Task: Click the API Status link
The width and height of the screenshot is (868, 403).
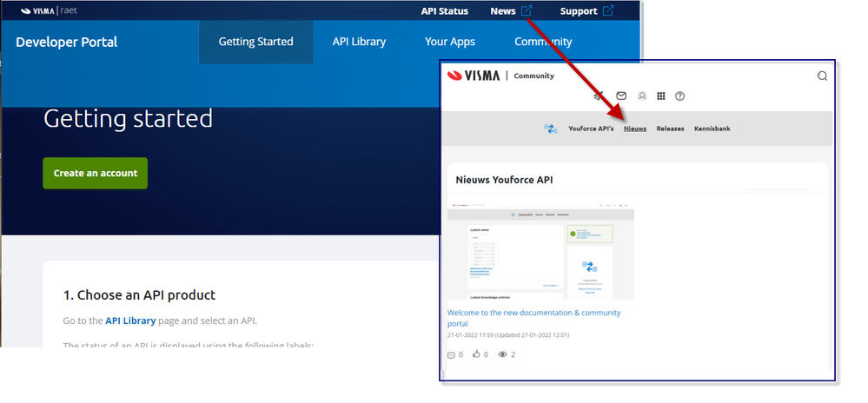Action: [445, 11]
